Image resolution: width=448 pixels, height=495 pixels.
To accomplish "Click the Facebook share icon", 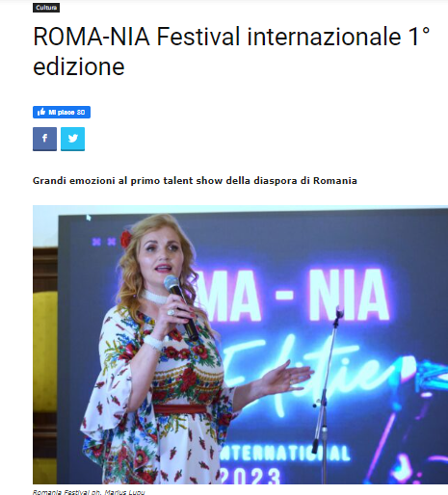I will tap(44, 139).
